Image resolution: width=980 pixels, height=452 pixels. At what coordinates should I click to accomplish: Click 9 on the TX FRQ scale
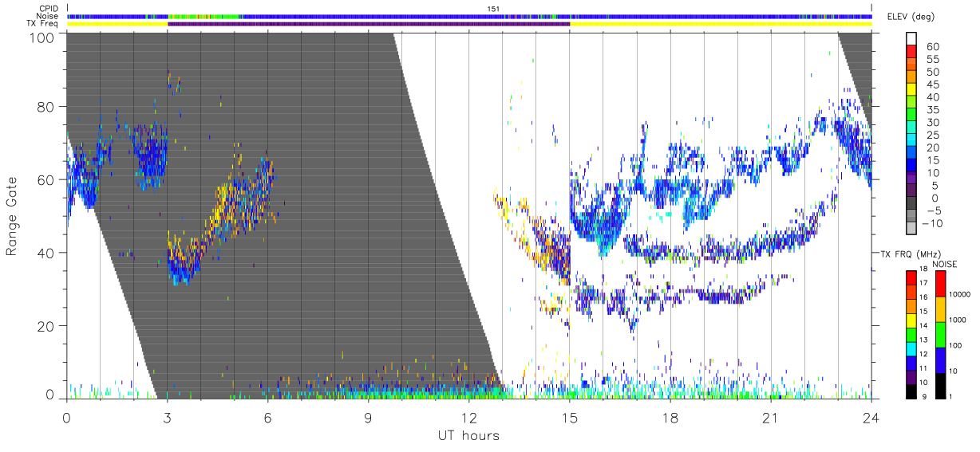926,397
